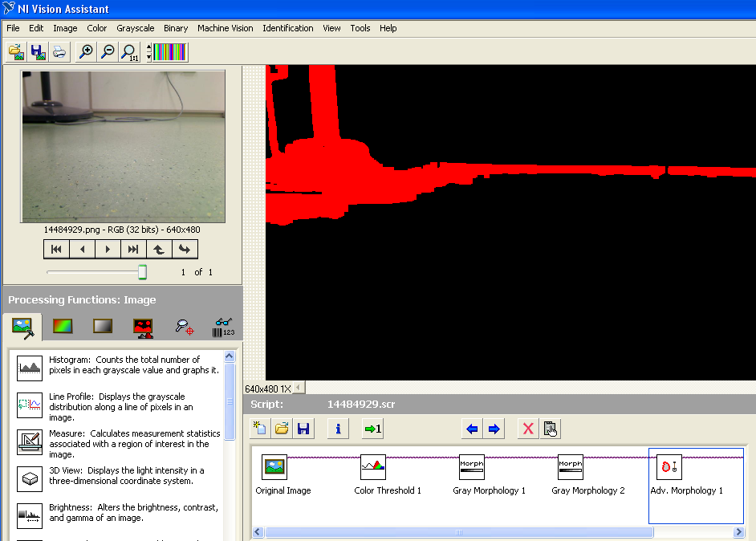This screenshot has height=541, width=756.
Task: Go to the previous image
Action: [82, 250]
